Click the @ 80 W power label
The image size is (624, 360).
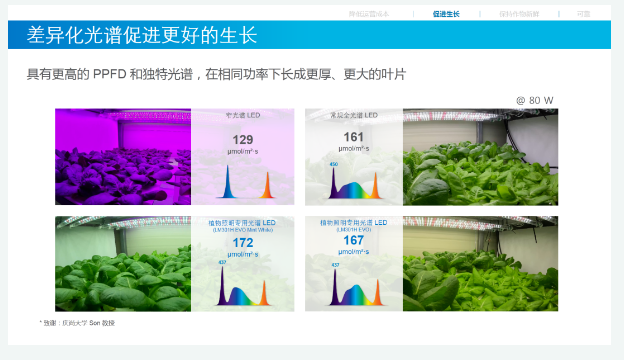click(x=535, y=100)
